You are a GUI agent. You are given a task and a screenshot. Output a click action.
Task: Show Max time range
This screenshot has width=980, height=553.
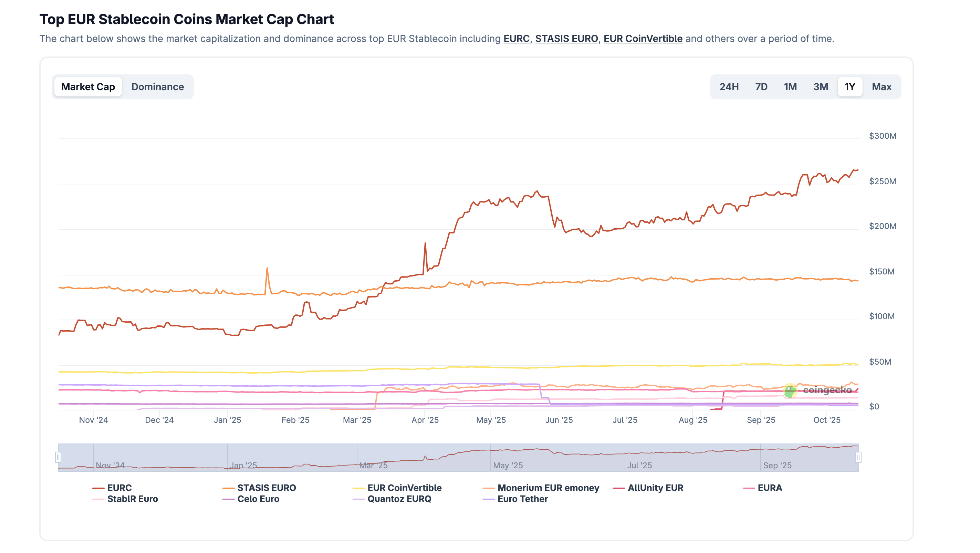881,87
